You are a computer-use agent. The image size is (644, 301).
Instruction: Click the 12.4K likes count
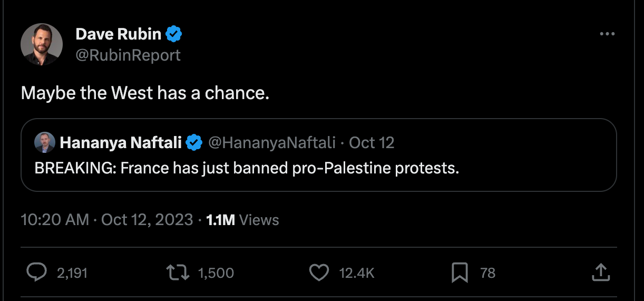357,273
